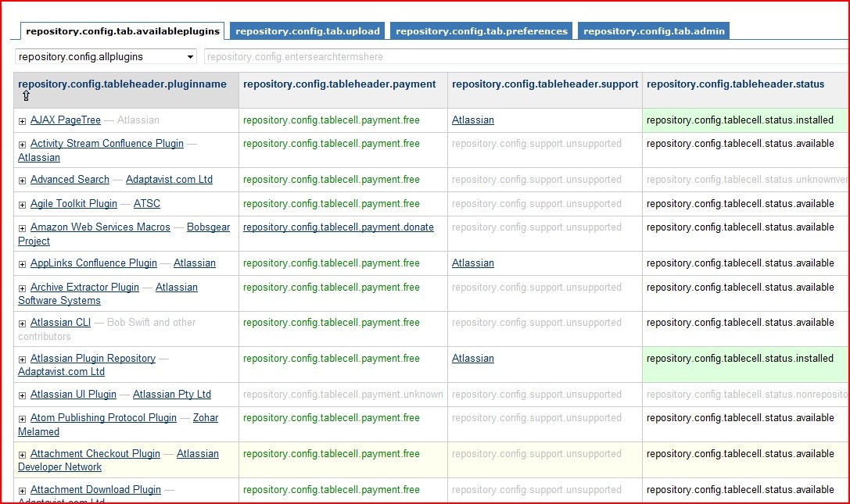Click the payment.unknown cell for Atlassian UI Plugin
This screenshot has width=850, height=504.
343,394
